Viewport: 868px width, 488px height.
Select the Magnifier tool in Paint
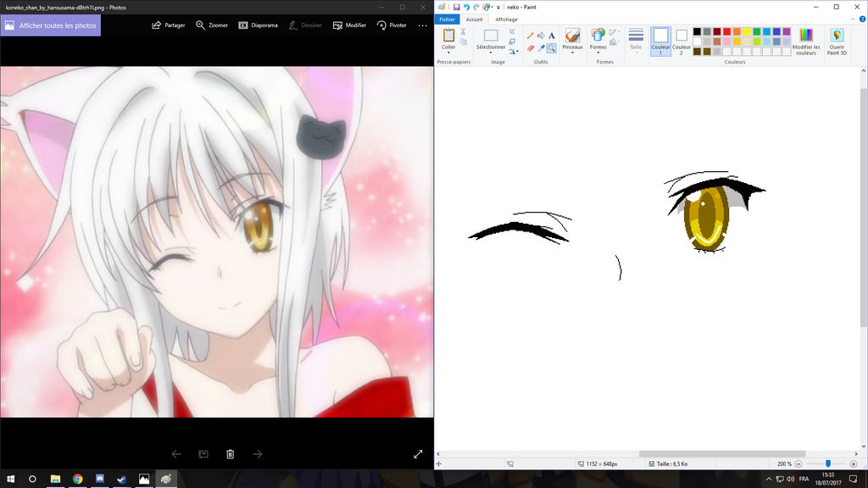(x=552, y=48)
